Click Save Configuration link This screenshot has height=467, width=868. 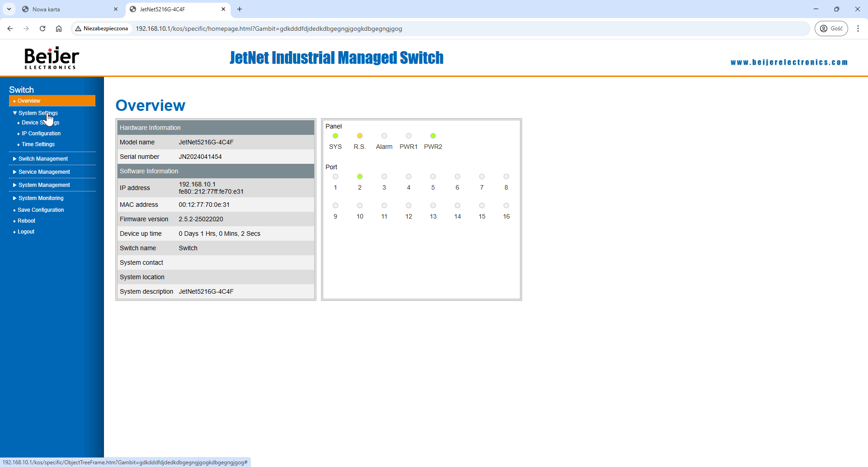[41, 210]
